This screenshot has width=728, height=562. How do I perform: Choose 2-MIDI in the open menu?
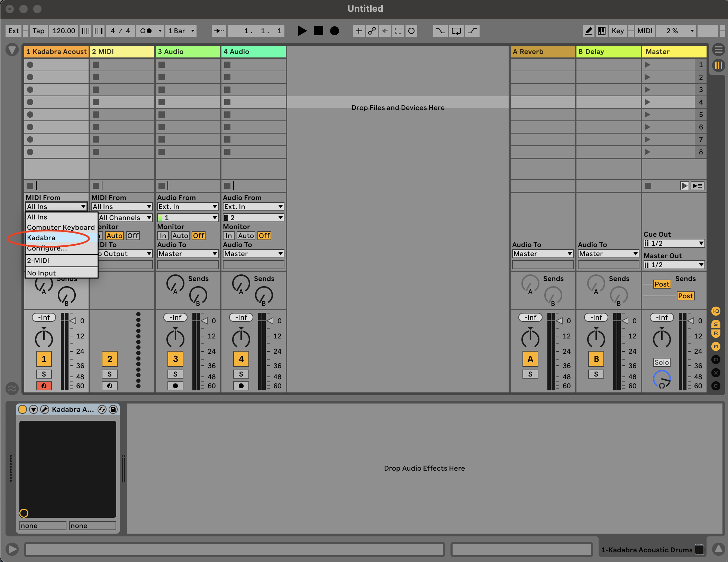tap(61, 261)
